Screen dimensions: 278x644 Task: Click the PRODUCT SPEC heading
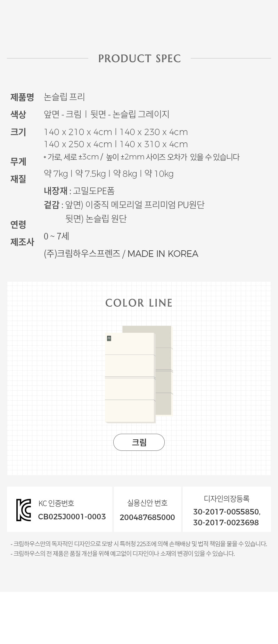click(139, 58)
